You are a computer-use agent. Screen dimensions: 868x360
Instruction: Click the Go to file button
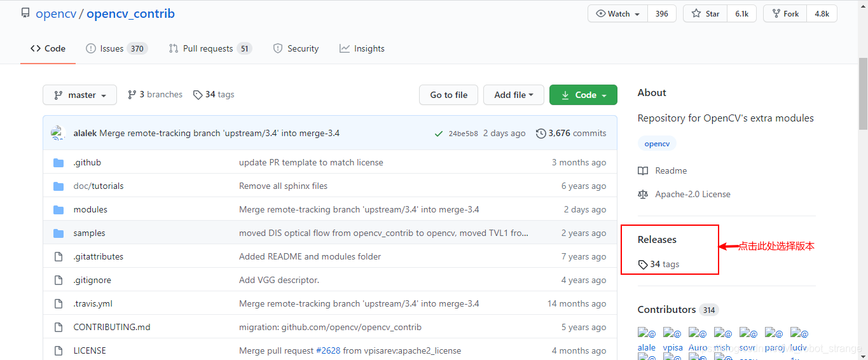coord(448,95)
